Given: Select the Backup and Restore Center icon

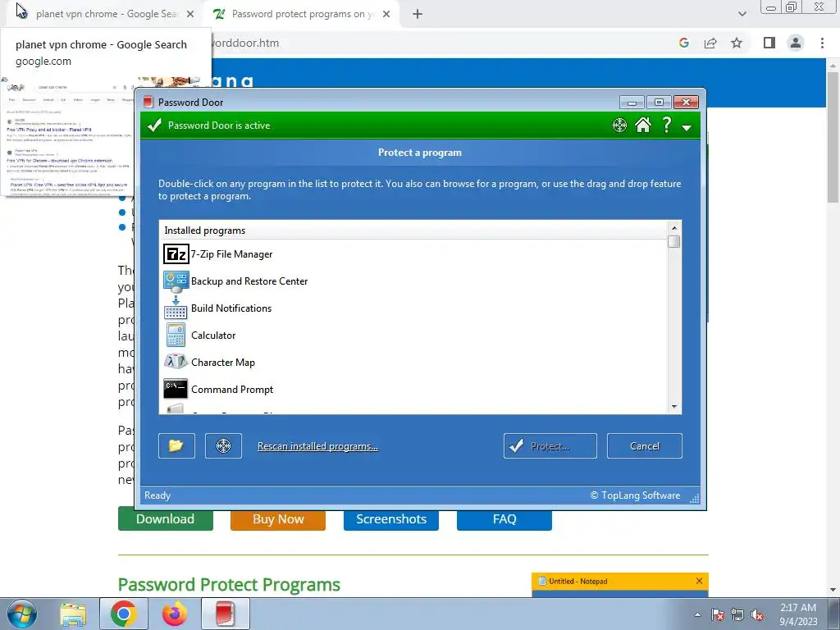Looking at the screenshot, I should click(176, 281).
